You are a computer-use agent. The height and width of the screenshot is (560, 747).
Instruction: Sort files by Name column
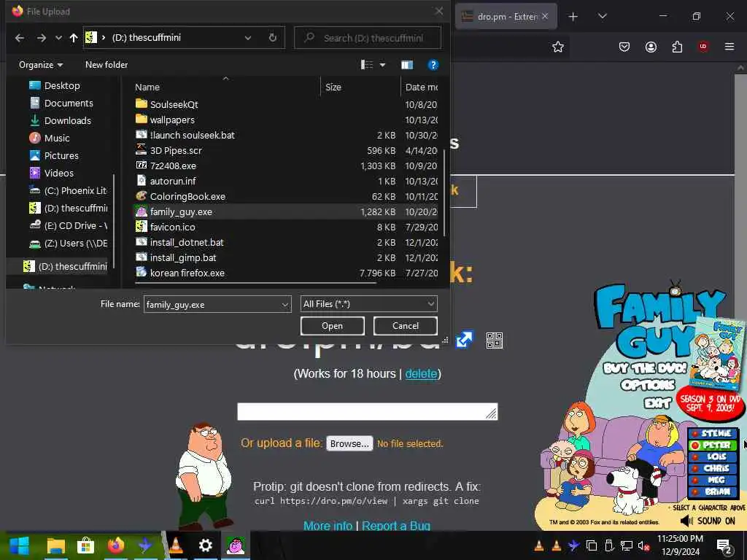coord(147,87)
